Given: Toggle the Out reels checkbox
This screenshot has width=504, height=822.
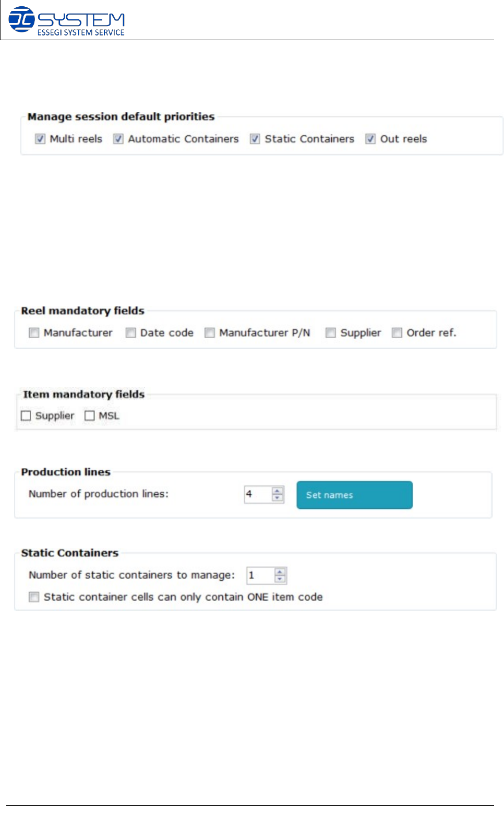Looking at the screenshot, I should point(370,139).
